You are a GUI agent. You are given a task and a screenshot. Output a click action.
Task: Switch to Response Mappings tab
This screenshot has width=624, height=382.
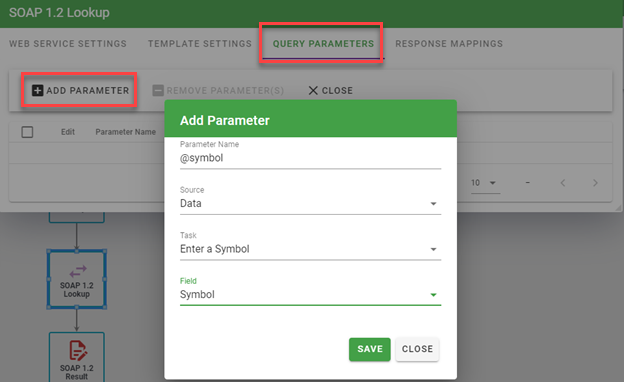tap(449, 44)
